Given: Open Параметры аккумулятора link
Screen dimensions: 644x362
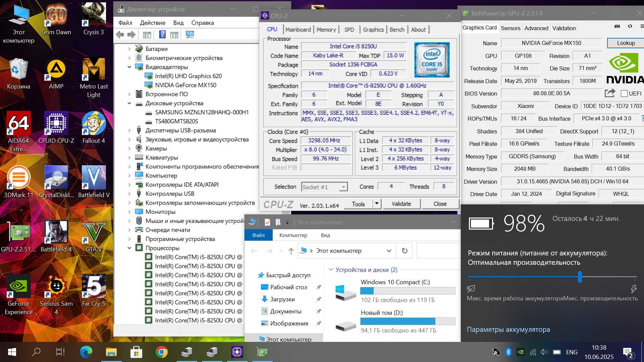Looking at the screenshot, I should tap(508, 330).
